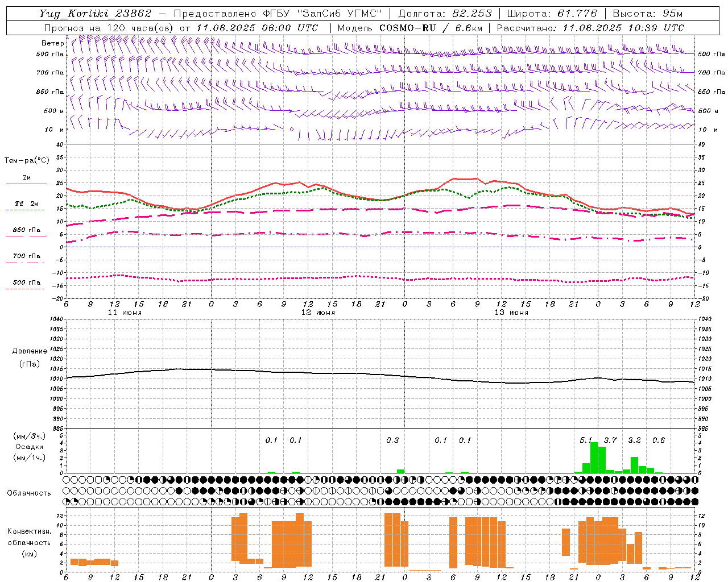
Task: Select the "Долгота: 82.253" header value
Action: (x=444, y=14)
